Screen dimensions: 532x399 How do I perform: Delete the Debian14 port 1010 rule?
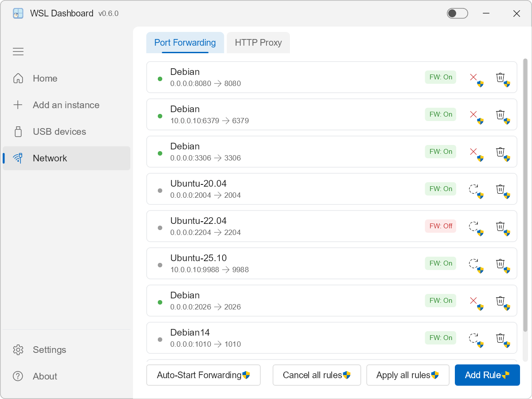click(x=501, y=338)
